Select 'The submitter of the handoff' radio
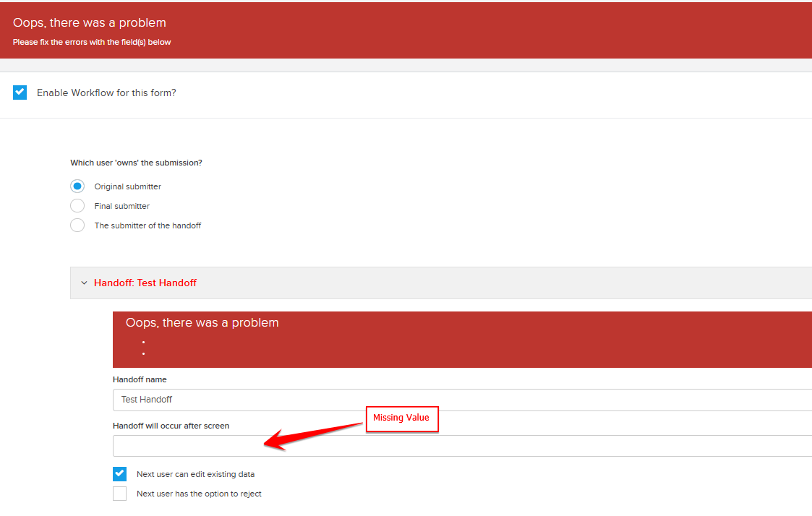812x516 pixels. [x=77, y=225]
